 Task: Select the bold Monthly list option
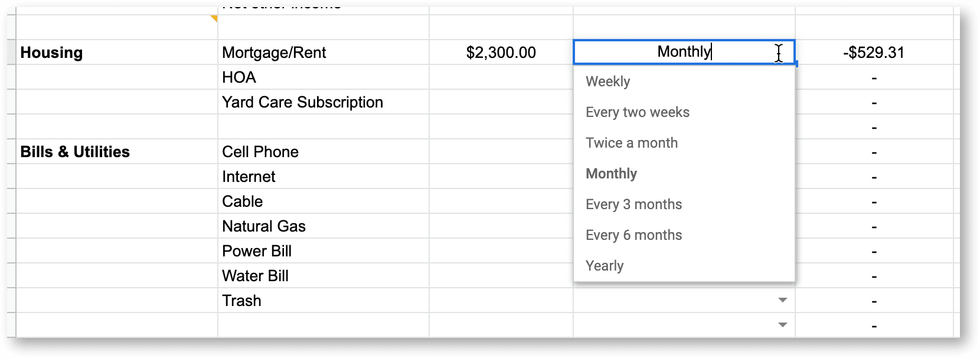click(684, 174)
